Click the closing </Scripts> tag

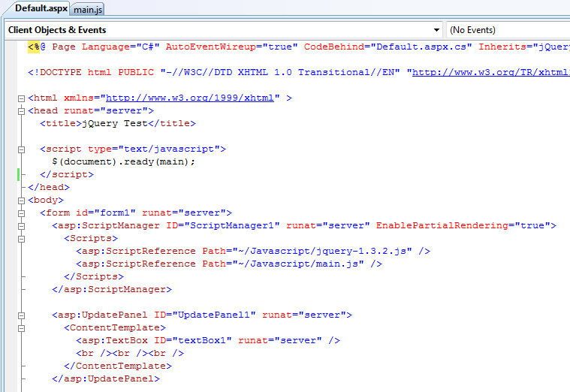(x=94, y=276)
